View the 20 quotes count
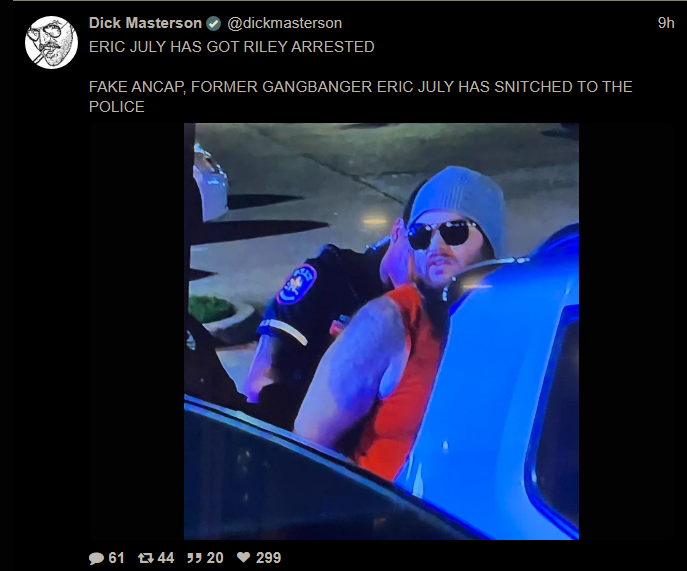687x571 pixels. [x=215, y=557]
